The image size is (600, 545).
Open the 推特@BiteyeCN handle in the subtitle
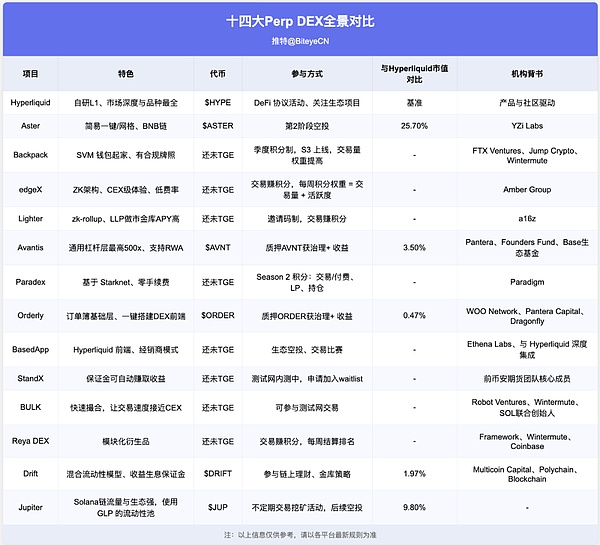point(300,42)
